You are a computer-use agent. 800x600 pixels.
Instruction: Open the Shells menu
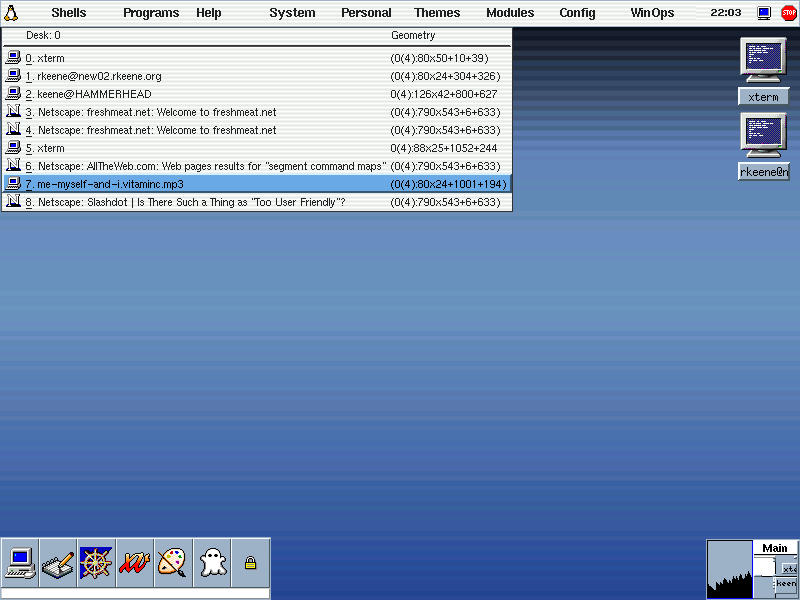pyautogui.click(x=69, y=13)
